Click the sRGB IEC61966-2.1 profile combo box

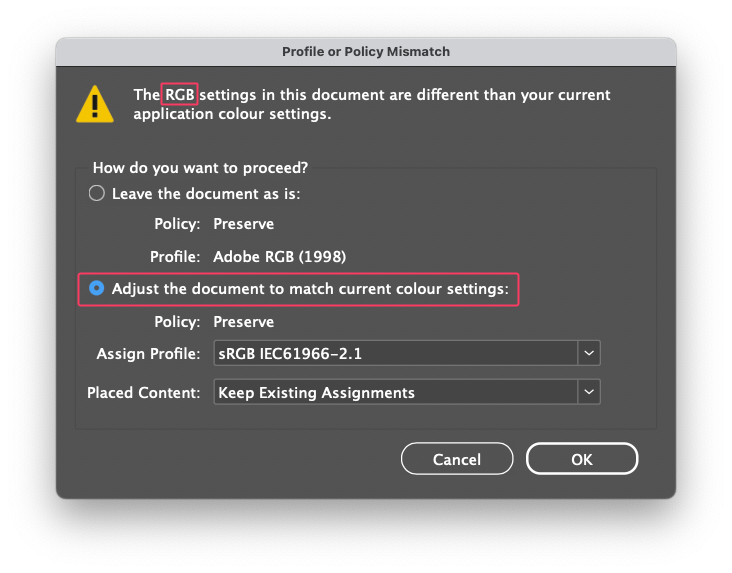point(407,353)
